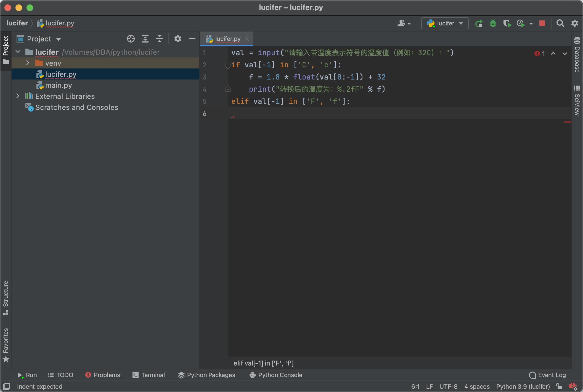
Task: Click the Settings gear icon in toolbar
Action: click(574, 23)
